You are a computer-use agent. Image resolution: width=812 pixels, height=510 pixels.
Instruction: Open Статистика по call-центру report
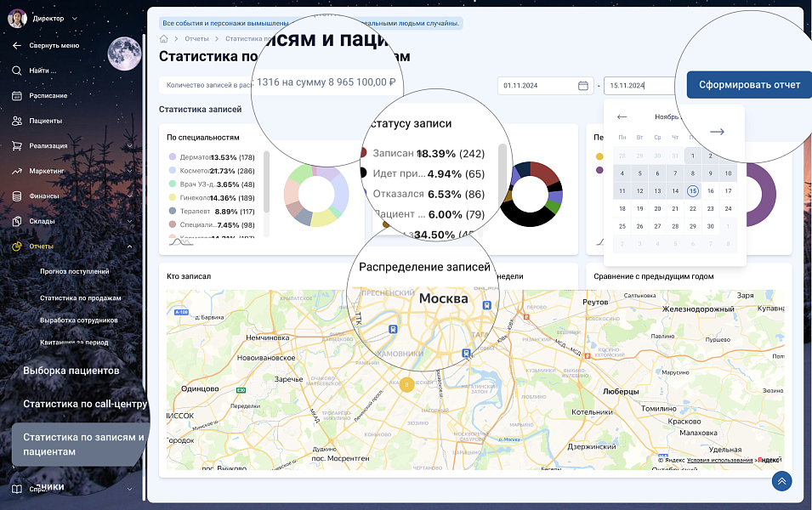pyautogui.click(x=85, y=404)
